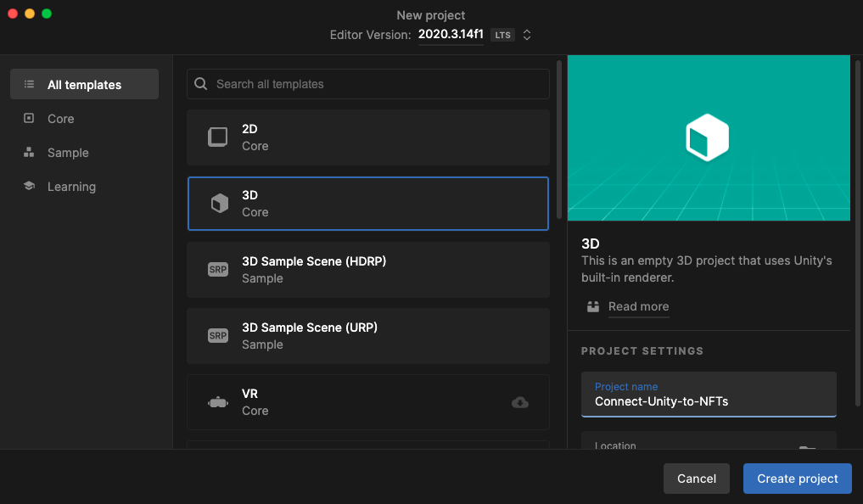Open the Editor Version dropdown arrows
The width and height of the screenshot is (863, 504).
coord(527,35)
